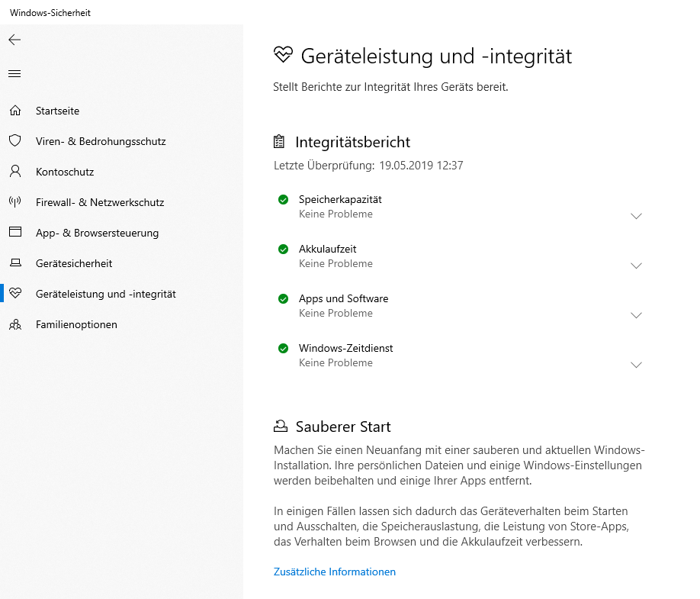Click the Familienoptionen people icon
This screenshot has height=599, width=700.
click(x=14, y=324)
